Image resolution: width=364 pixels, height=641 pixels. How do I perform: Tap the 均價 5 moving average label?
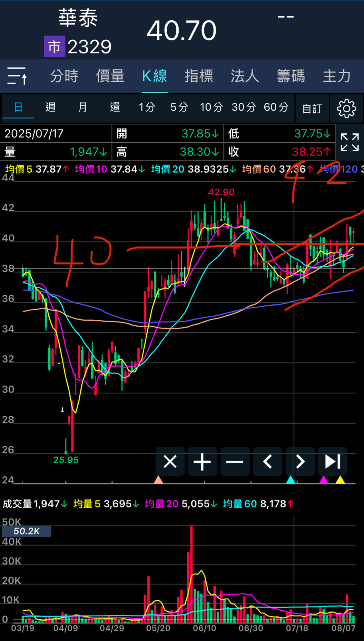pyautogui.click(x=19, y=169)
